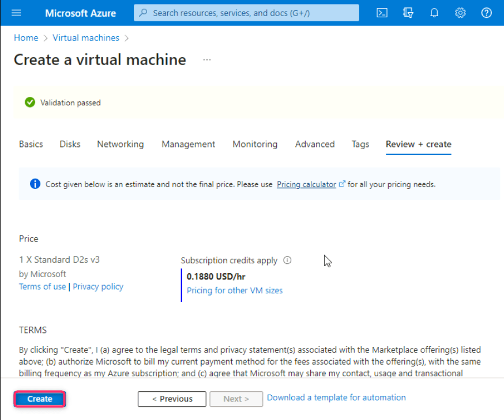
Task: Click the Virtual machines breadcrumb
Action: tap(86, 38)
